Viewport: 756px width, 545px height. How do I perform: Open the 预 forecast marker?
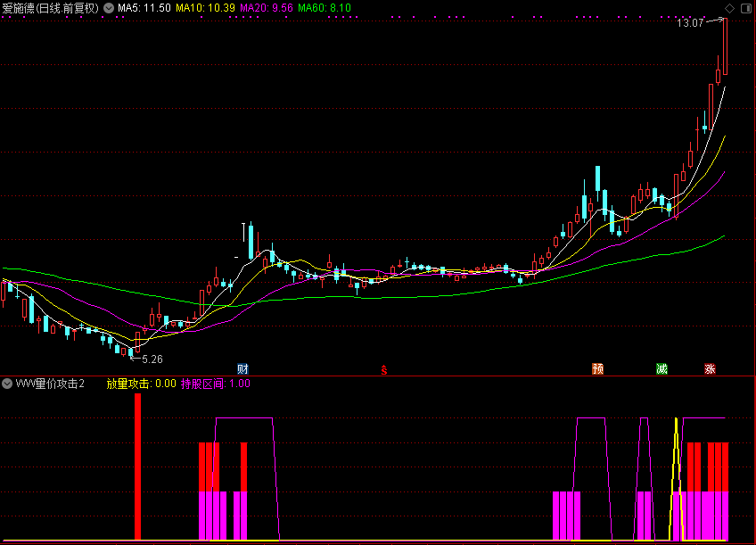pos(598,369)
